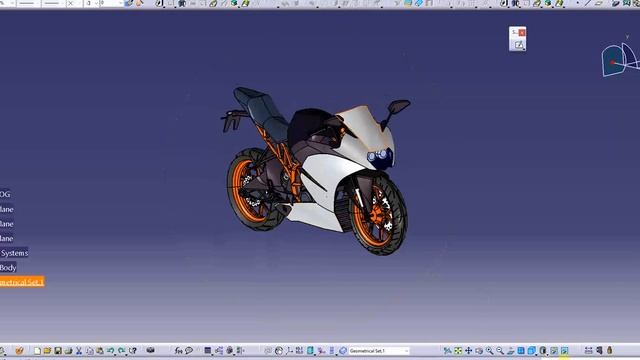
Task: Open the Formula f(x) tool
Action: pos(178,351)
